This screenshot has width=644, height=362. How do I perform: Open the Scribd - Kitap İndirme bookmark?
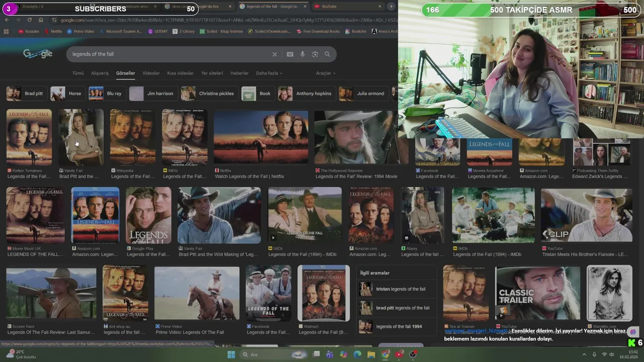click(x=221, y=31)
